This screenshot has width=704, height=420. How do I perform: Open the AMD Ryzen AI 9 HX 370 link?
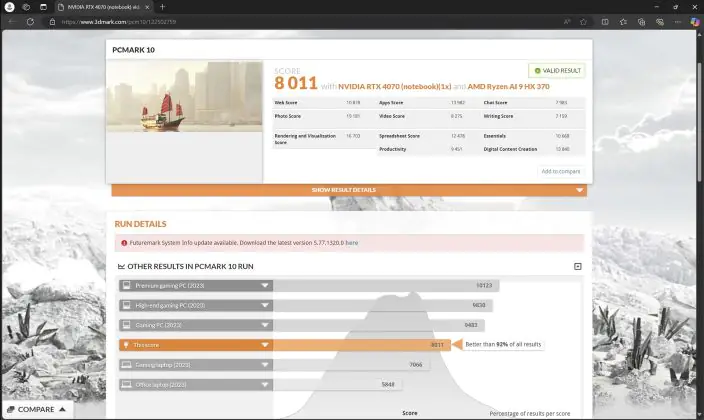(508, 86)
